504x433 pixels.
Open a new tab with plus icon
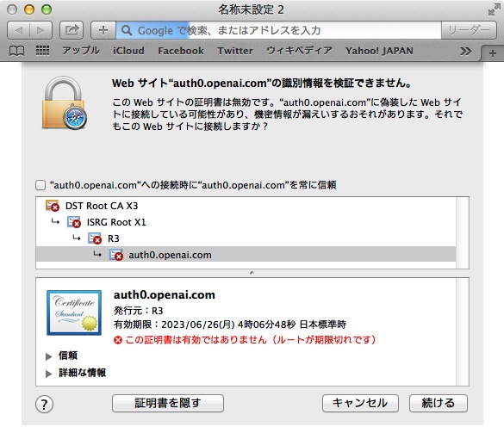492,53
